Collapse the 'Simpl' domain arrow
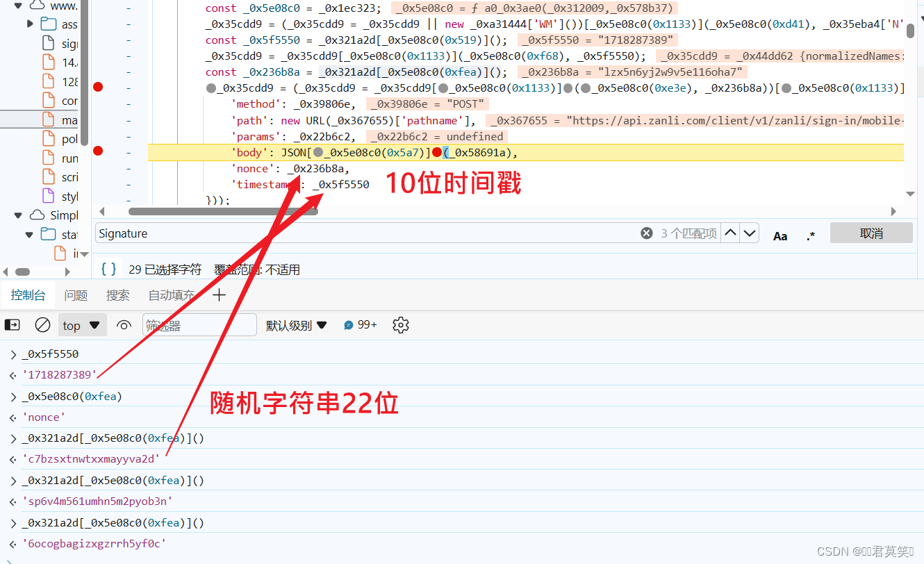Viewport: 924px width, 564px height. coord(19,215)
